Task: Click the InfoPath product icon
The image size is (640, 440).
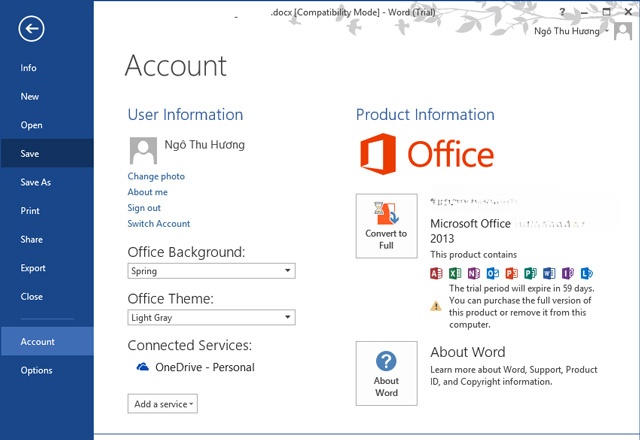Action: [x=568, y=273]
